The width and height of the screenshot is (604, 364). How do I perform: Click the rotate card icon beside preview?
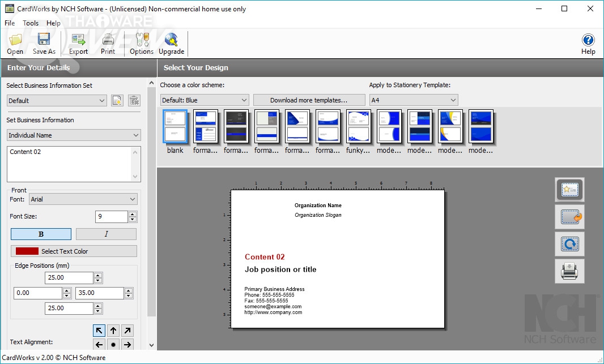click(x=569, y=244)
